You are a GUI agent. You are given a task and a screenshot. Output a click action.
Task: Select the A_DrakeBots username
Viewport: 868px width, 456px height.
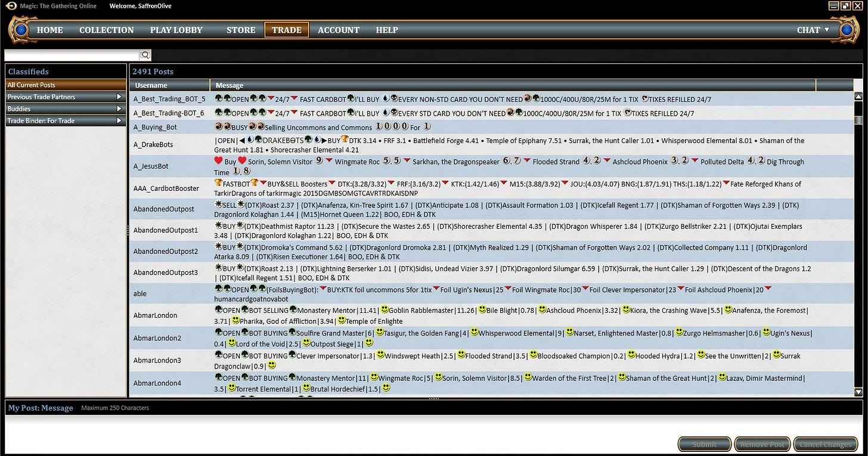(x=153, y=144)
